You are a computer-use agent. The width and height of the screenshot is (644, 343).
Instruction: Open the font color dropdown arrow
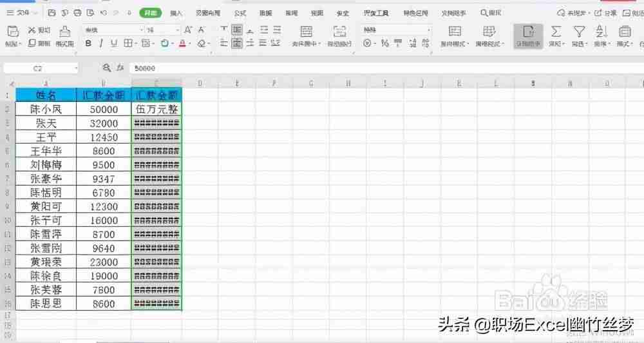pos(189,44)
